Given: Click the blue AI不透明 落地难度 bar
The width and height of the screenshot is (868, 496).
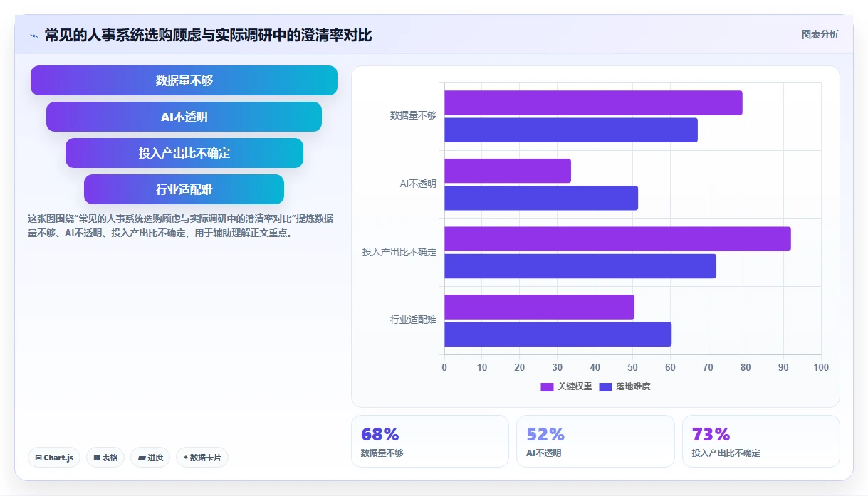Looking at the screenshot, I should [541, 198].
